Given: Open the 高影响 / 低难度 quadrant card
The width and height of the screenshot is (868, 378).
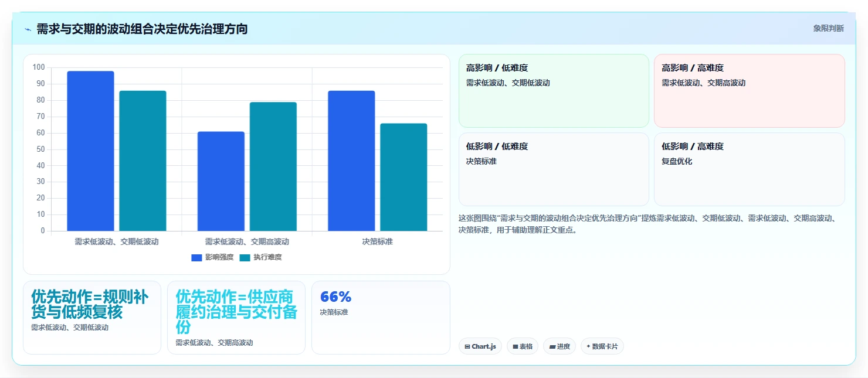Looking at the screenshot, I should [554, 91].
